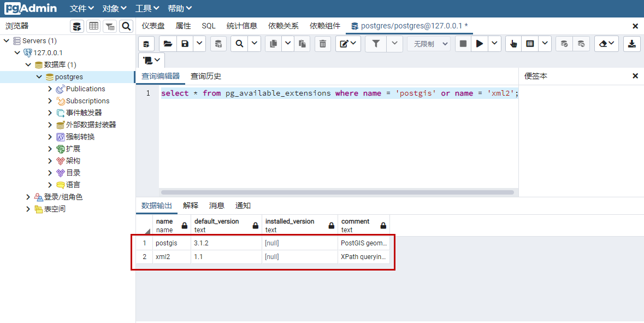Open file using the folder icon
This screenshot has height=323, width=644.
point(168,44)
